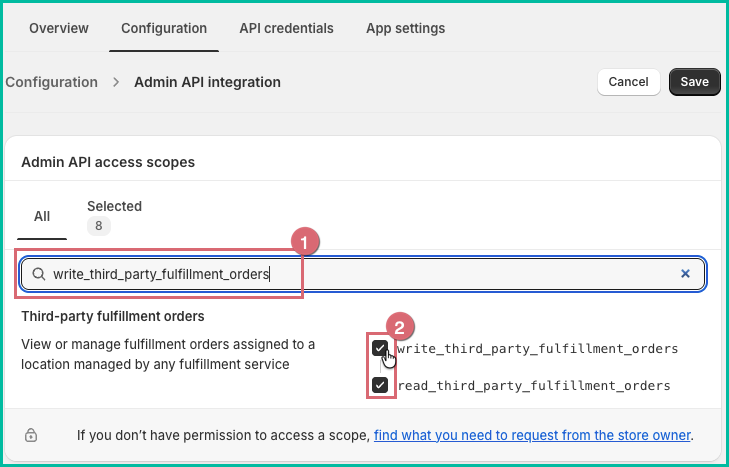Open the store owner request link
Image resolution: width=729 pixels, height=467 pixels.
[532, 435]
